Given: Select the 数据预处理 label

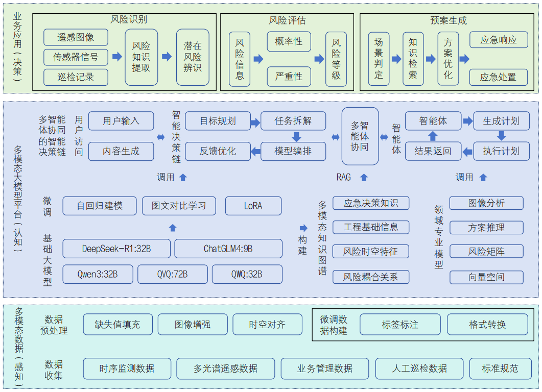Looking at the screenshot, I should [54, 325].
